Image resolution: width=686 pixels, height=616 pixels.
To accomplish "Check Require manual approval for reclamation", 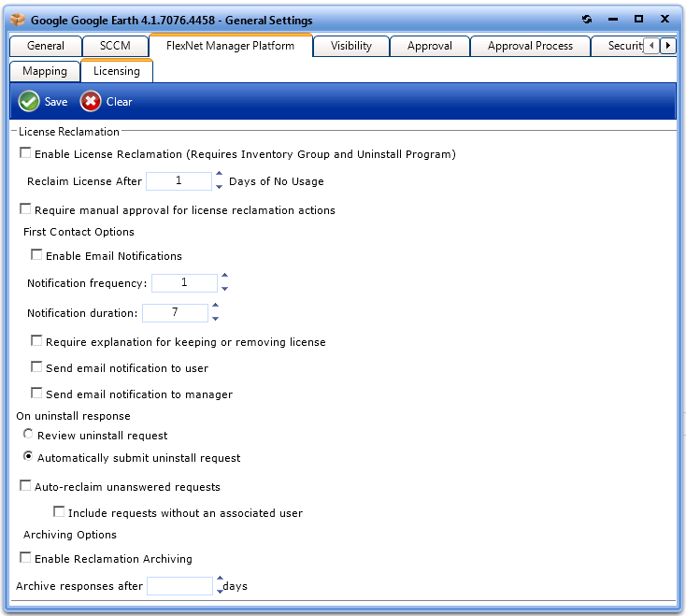I will [25, 208].
